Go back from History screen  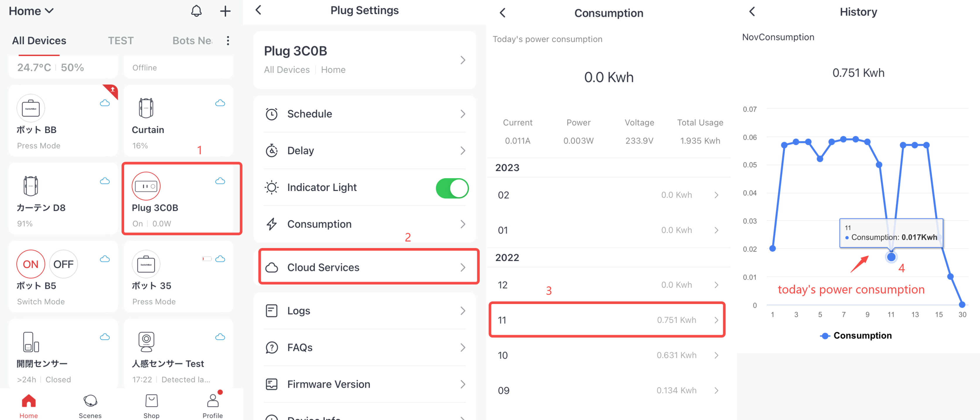(x=752, y=12)
